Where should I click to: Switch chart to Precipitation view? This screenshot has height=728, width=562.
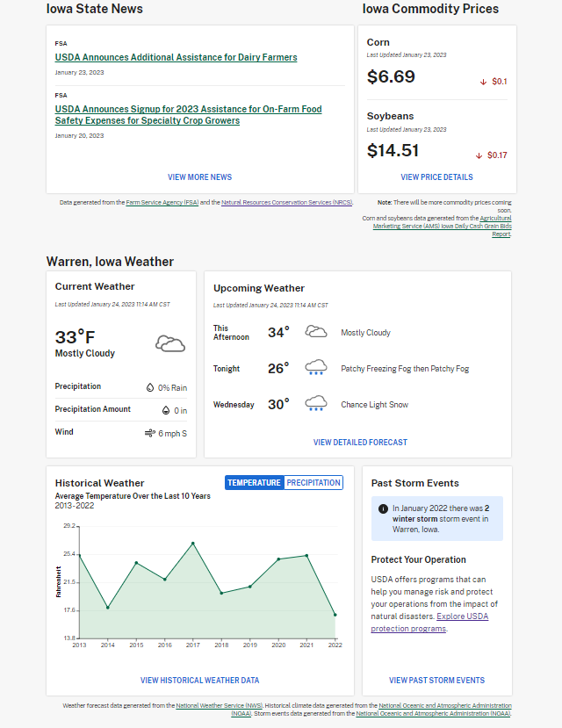[x=313, y=482]
